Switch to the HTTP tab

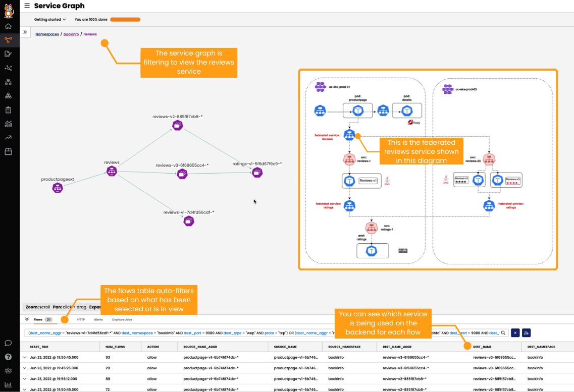point(81,319)
